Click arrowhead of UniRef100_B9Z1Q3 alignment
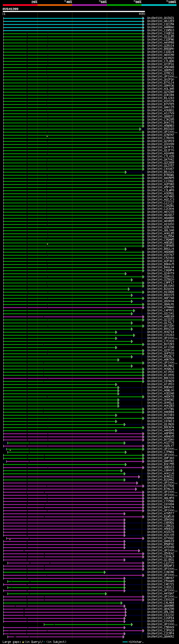This screenshot has height=644, width=179. pyautogui.click(x=141, y=129)
